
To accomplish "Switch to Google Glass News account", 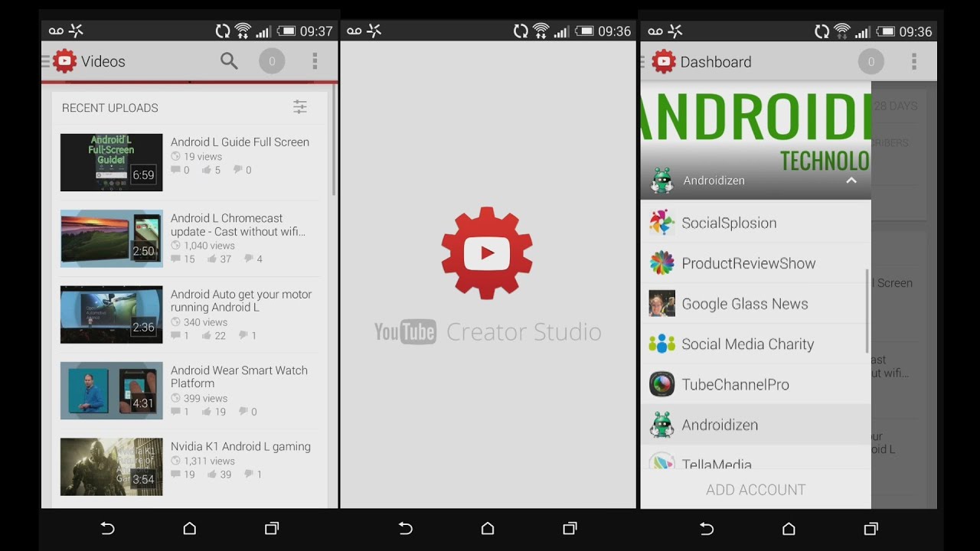I will [756, 304].
